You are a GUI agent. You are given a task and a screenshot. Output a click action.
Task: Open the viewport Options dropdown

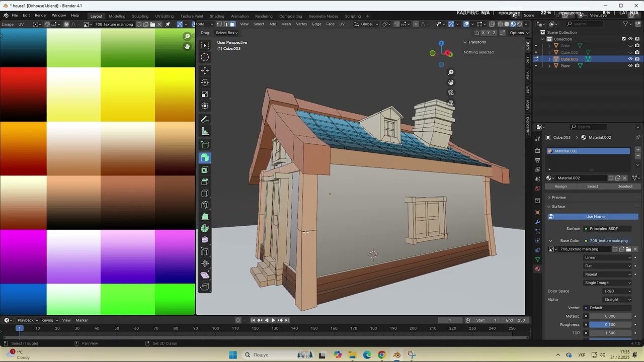[x=518, y=33]
